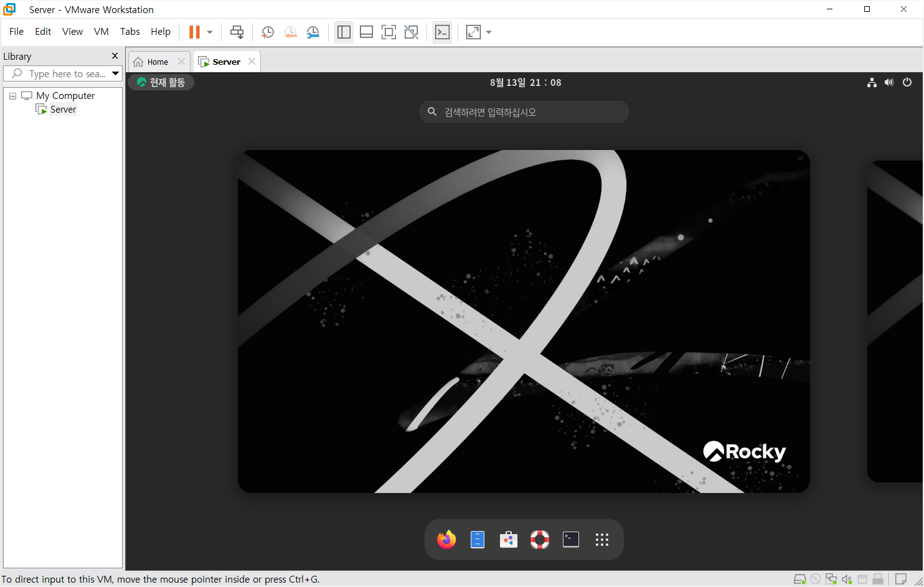Select the Server VM in the library
The image size is (924, 587).
click(x=63, y=110)
